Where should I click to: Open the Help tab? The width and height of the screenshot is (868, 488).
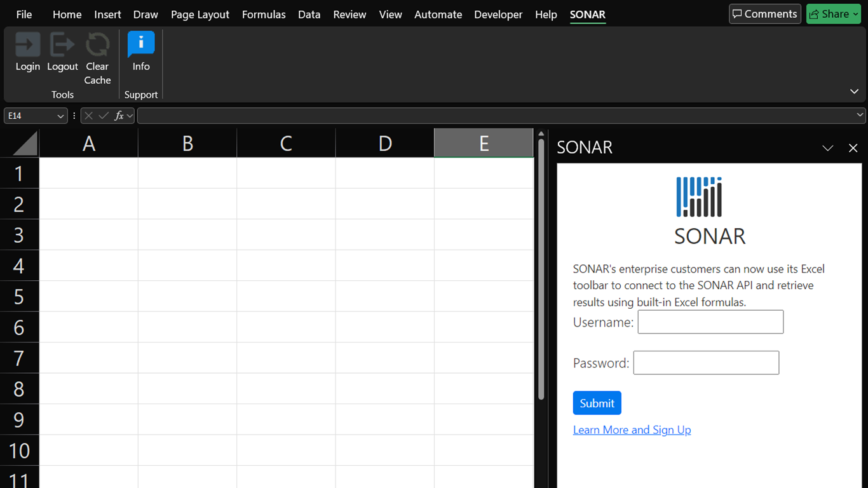546,14
